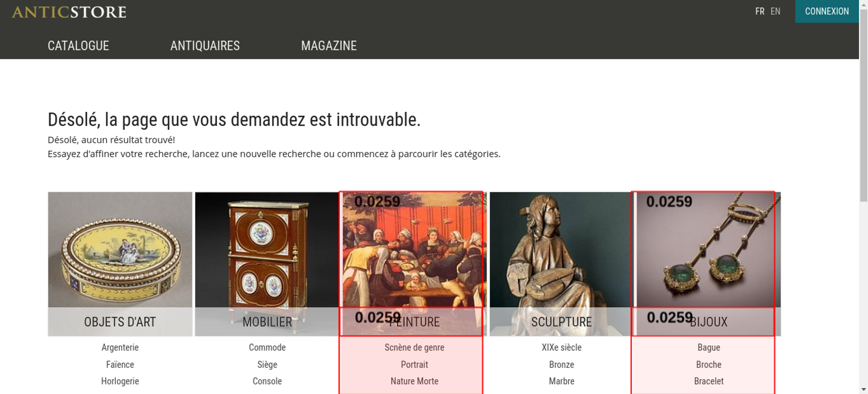Open the Portrait subcategory

tap(414, 364)
